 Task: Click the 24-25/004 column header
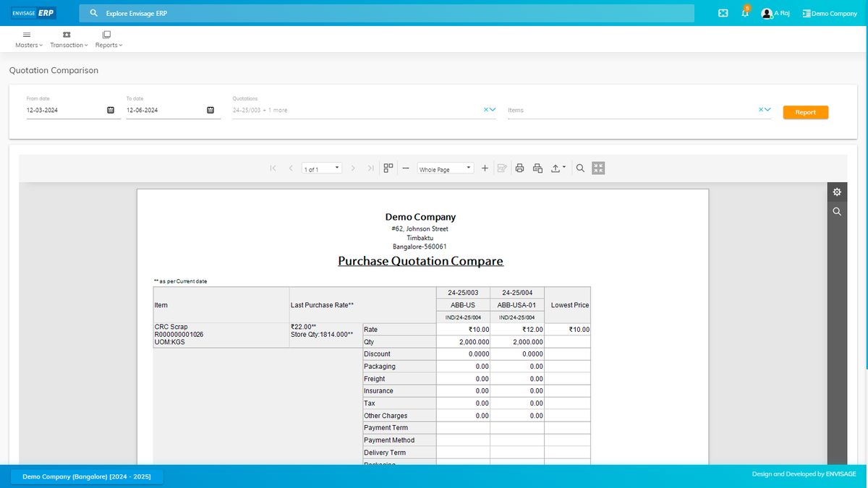pyautogui.click(x=517, y=293)
